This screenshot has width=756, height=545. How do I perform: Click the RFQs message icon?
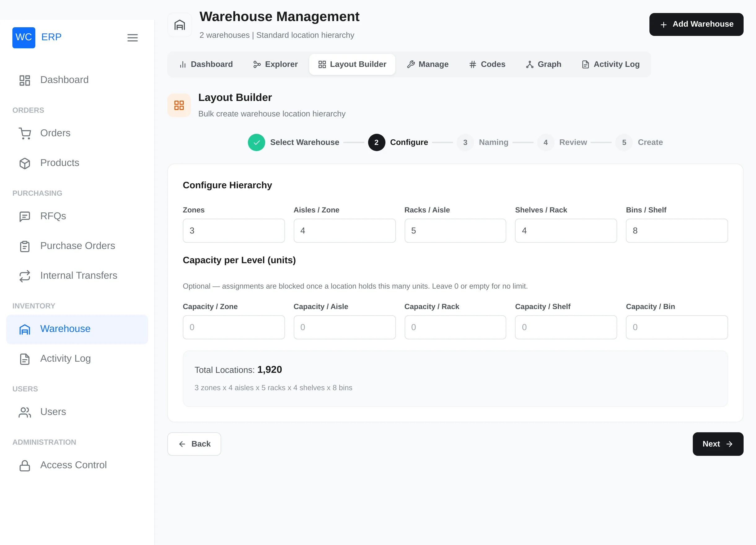click(25, 216)
